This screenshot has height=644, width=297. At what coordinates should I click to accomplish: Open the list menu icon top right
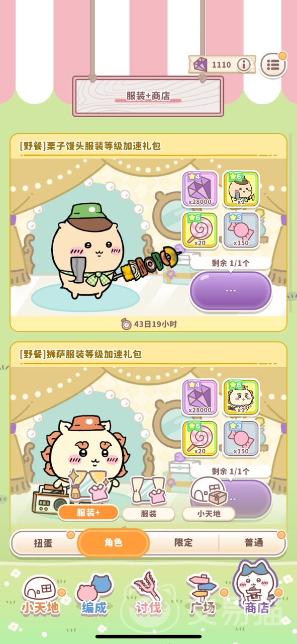[273, 65]
